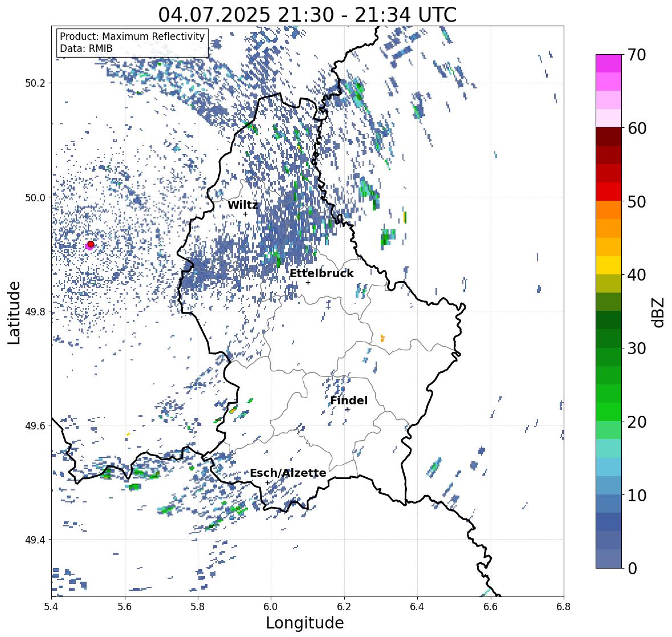The height and width of the screenshot is (637, 672).
Task: Click the 6.0 longitude tick label
Action: click(271, 606)
